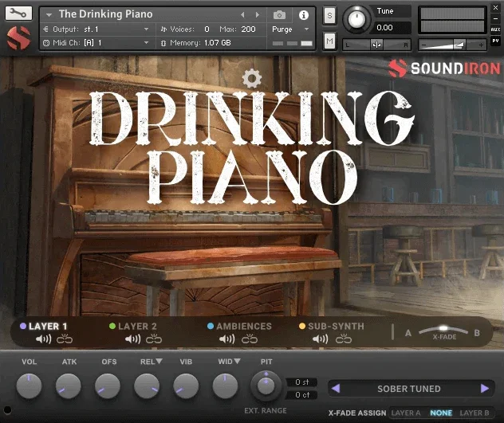Click the cents pitch field 0 ct
The image size is (504, 423).
click(x=301, y=395)
